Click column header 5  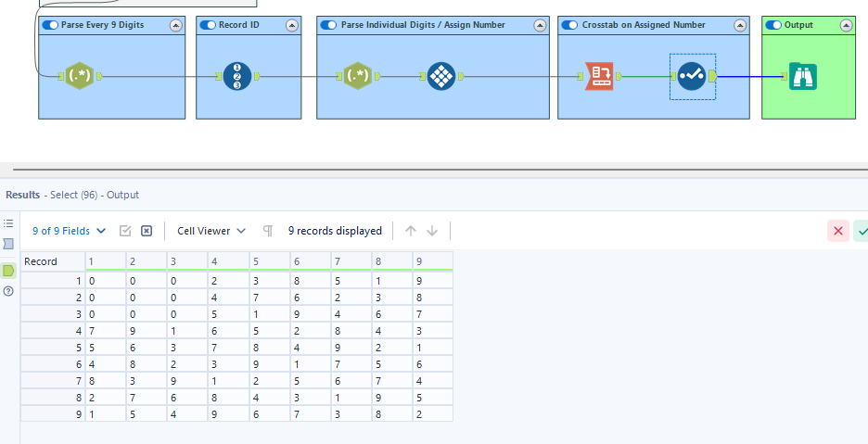(x=270, y=261)
